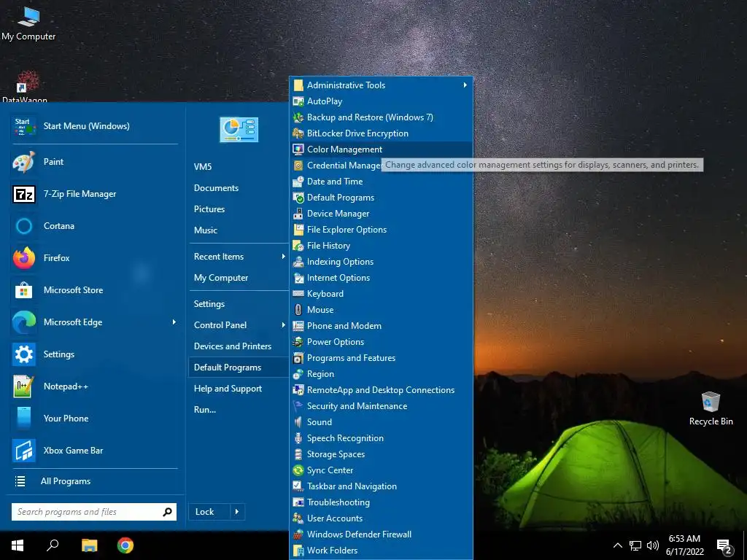
Task: Click the Control Panel user picture icon
Action: click(239, 130)
